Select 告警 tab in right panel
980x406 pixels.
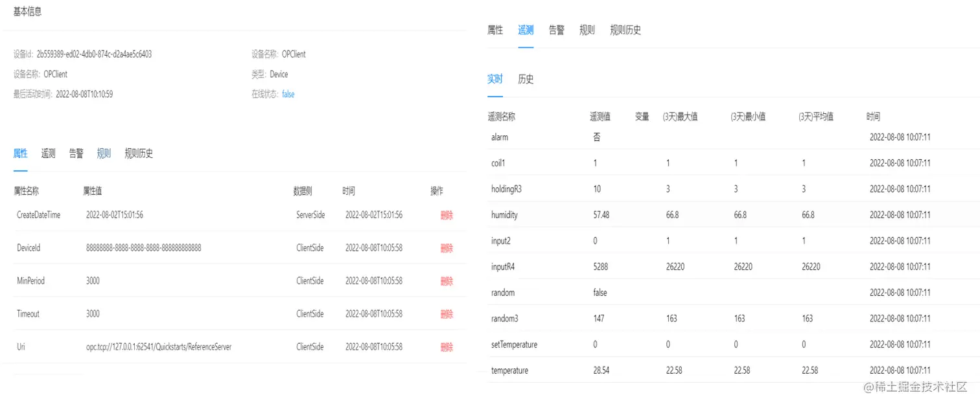tap(556, 30)
